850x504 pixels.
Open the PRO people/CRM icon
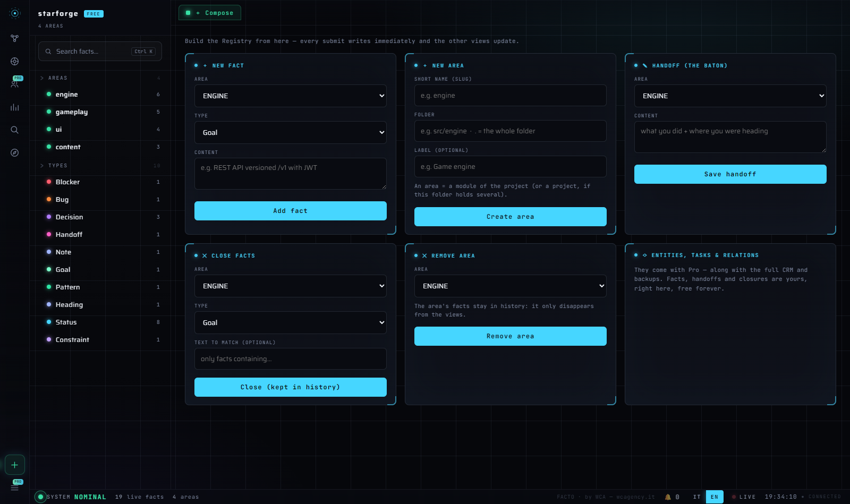(x=15, y=83)
